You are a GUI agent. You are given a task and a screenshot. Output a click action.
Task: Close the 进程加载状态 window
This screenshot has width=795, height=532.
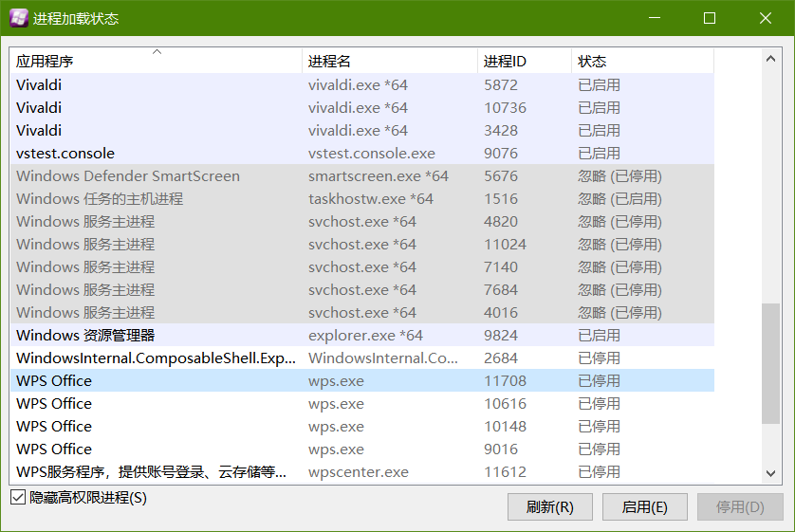(766, 18)
